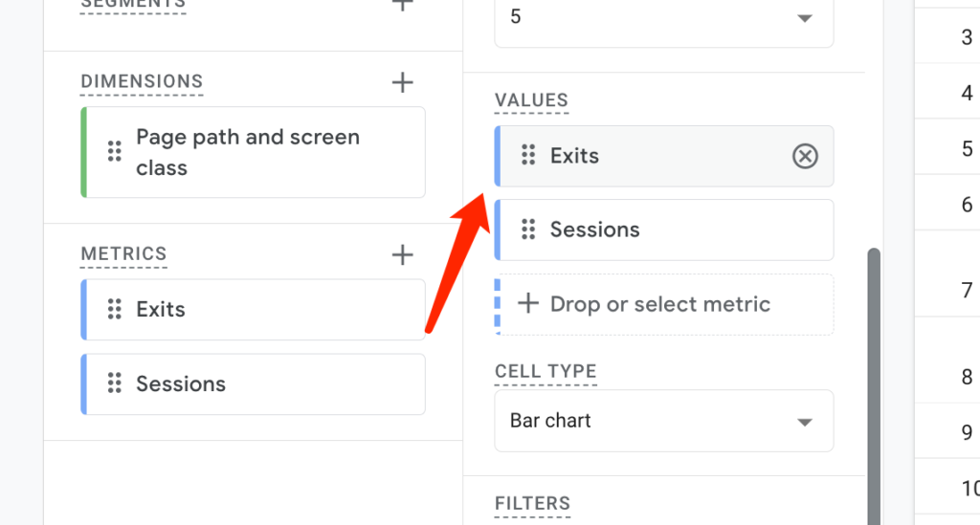Click the Dimensions section label
This screenshot has width=980, height=525.
tap(142, 82)
